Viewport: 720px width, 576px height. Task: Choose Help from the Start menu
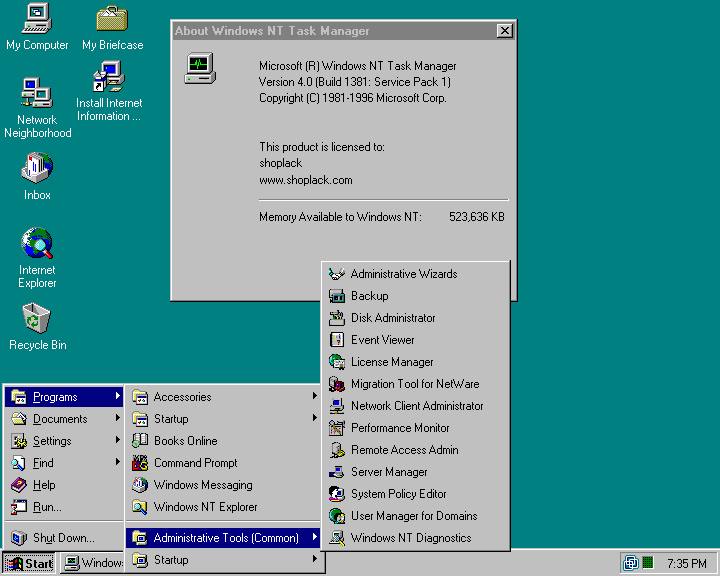(64, 485)
